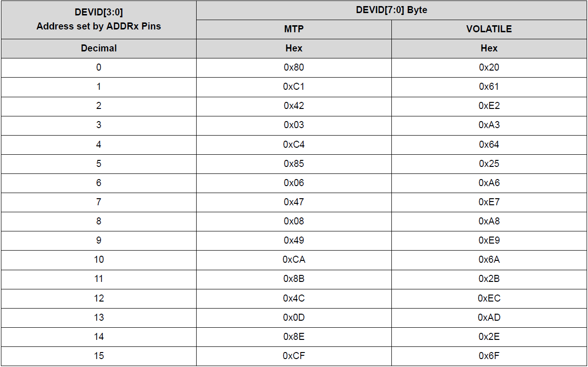The image size is (588, 367).
Task: Click the 0xE2 hex cell
Action: pos(489,106)
